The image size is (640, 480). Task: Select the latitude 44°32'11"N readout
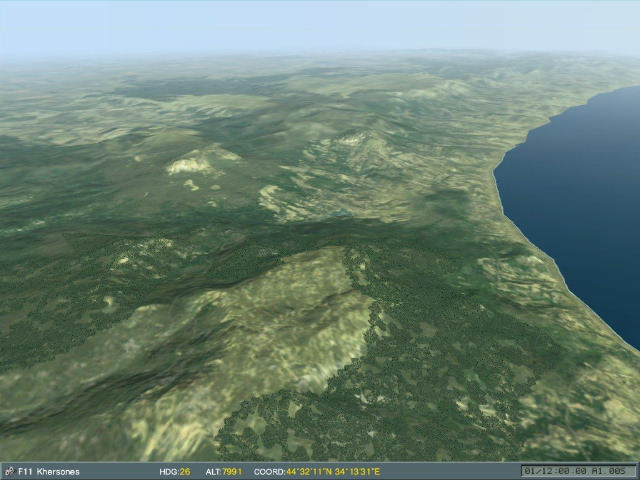coord(310,471)
